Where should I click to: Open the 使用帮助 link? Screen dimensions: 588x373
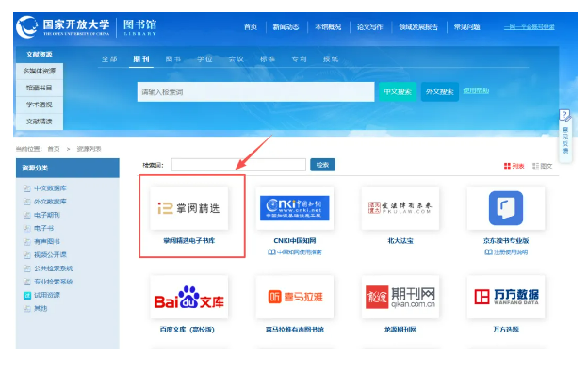click(x=476, y=90)
